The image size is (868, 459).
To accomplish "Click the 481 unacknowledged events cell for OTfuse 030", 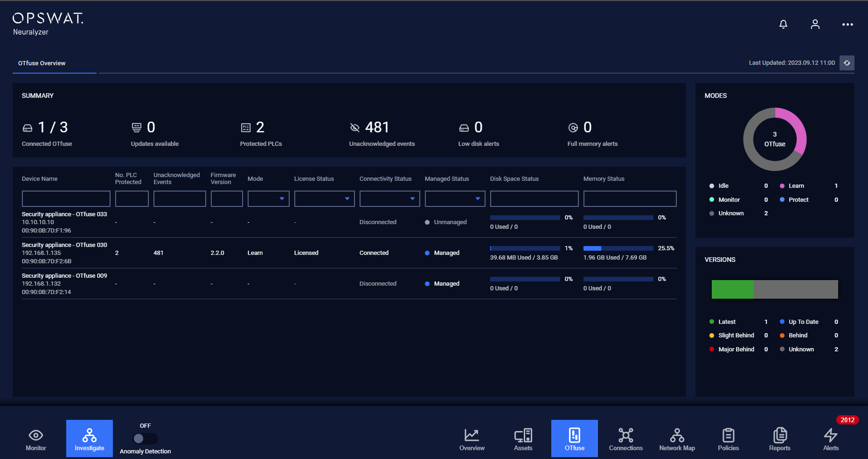I will tap(159, 253).
